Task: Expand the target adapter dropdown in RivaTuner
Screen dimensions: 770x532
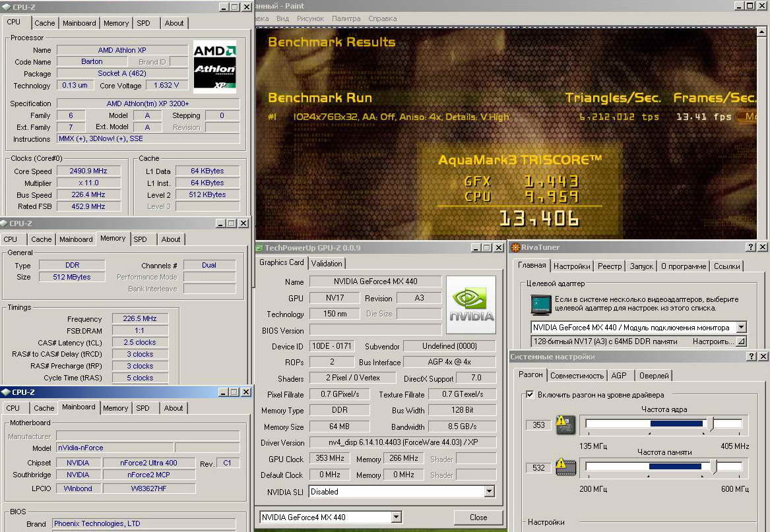Action: (742, 327)
